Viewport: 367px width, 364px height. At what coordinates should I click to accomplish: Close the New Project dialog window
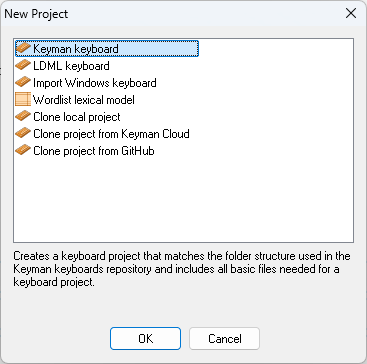(351, 14)
